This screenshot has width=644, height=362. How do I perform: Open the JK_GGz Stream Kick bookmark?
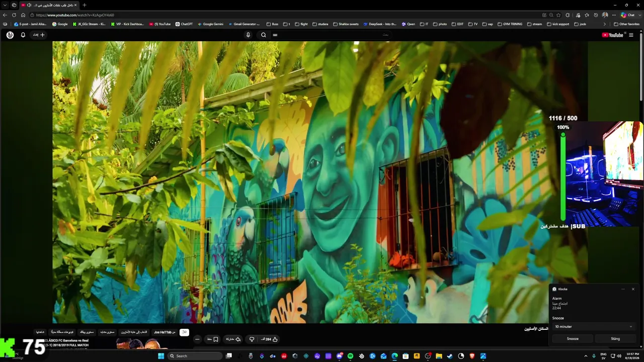point(89,24)
